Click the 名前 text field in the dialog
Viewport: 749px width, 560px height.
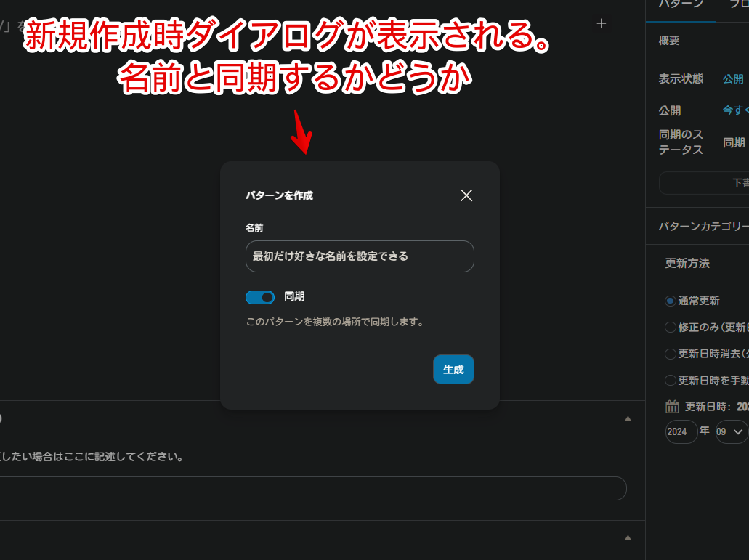(360, 256)
